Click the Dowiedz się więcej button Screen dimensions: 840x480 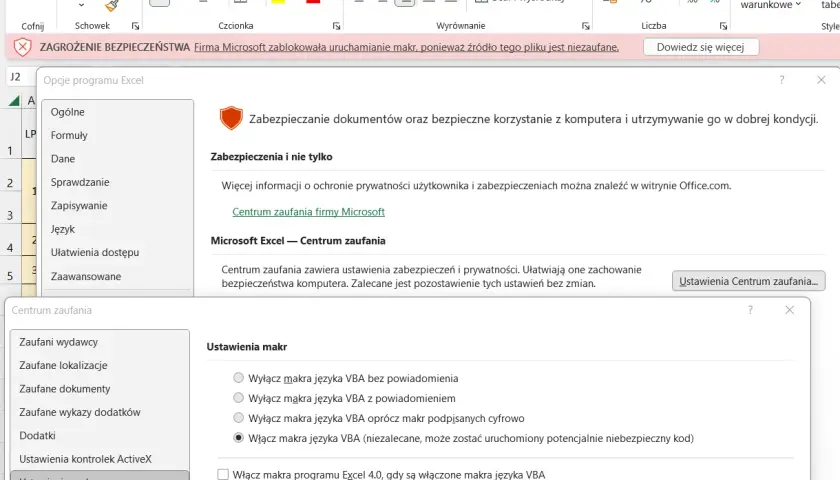pyautogui.click(x=701, y=47)
